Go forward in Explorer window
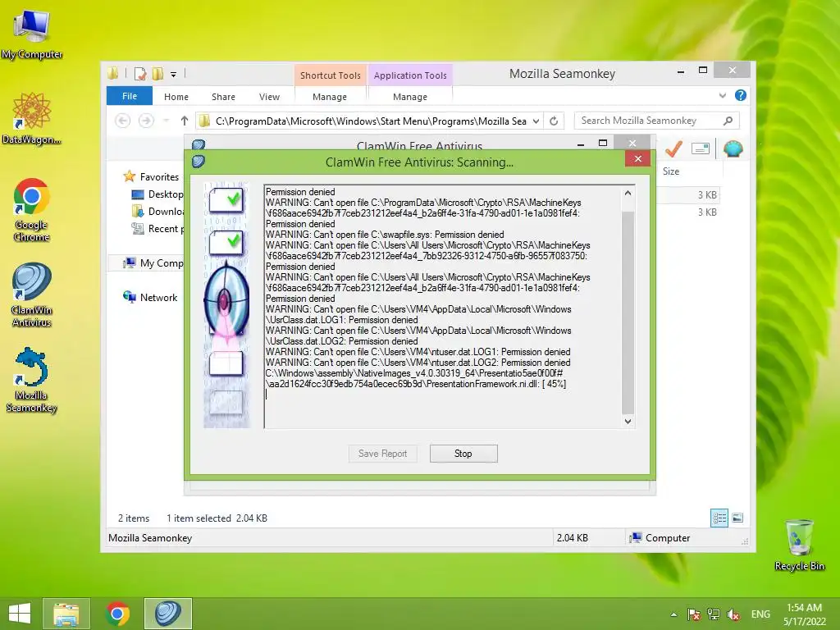The height and width of the screenshot is (630, 840). pyautogui.click(x=146, y=121)
